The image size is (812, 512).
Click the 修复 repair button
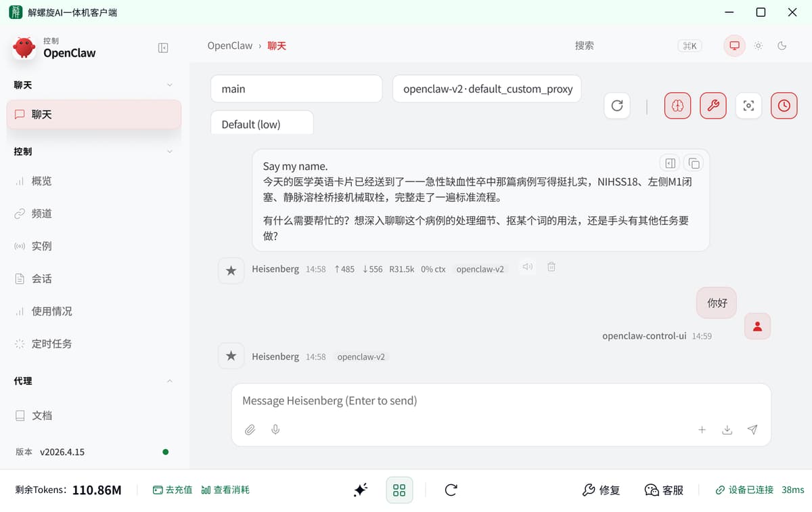601,490
